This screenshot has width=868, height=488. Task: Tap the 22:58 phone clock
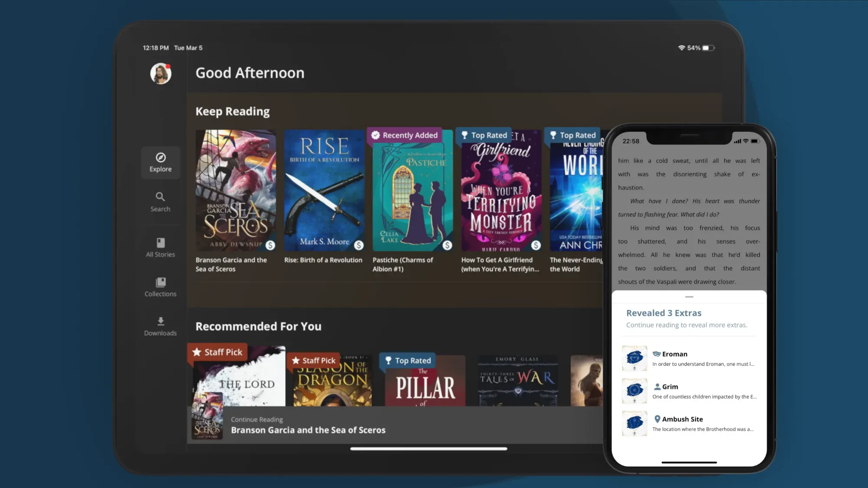631,141
